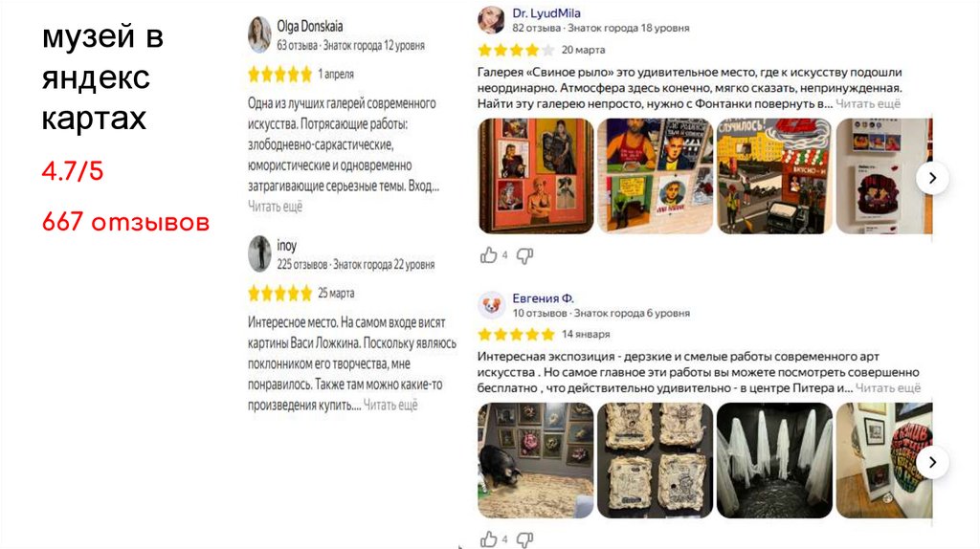This screenshot has width=980, height=549.
Task: Expand inoy's review with Читать ещё
Action: pos(390,405)
